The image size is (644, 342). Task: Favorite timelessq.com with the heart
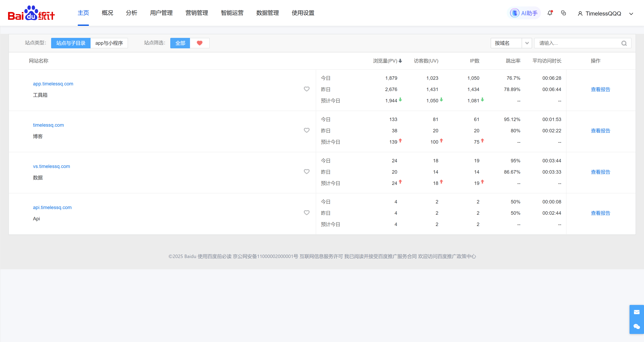point(307,130)
